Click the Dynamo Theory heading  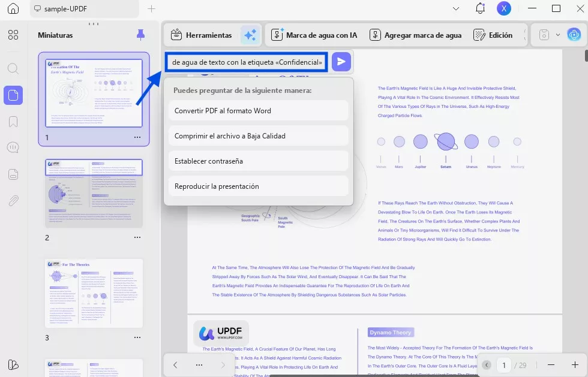coord(391,333)
